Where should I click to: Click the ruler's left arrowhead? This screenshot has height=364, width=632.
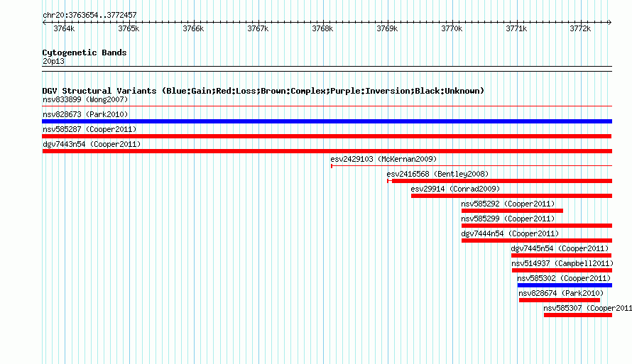44,22
